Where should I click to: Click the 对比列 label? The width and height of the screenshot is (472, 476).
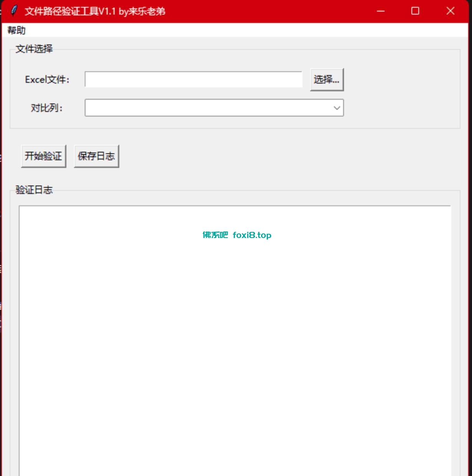tap(46, 108)
